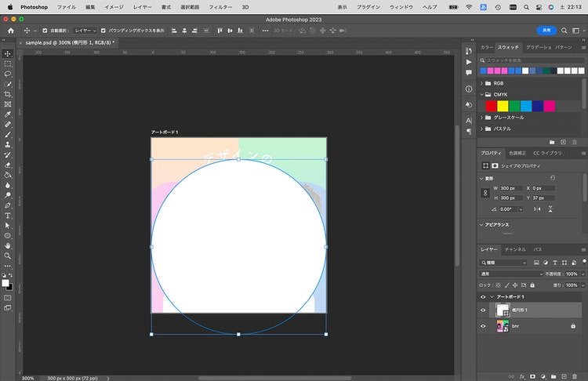Select the Brush tool

8,135
